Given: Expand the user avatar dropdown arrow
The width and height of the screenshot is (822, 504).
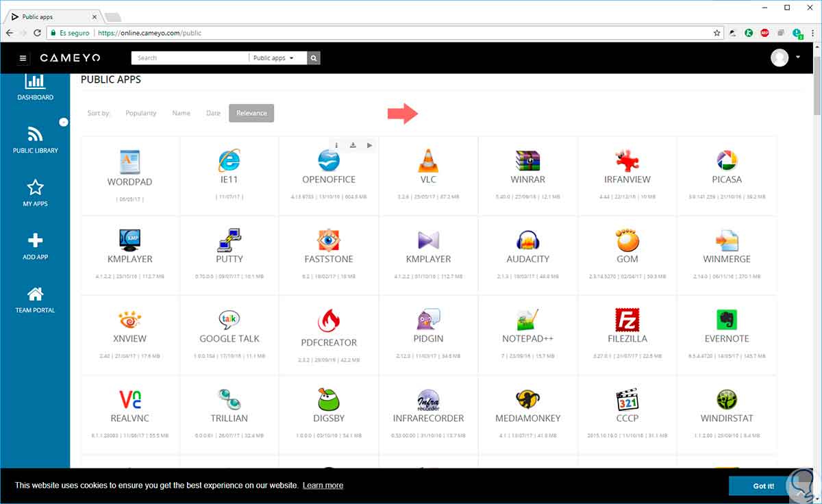Looking at the screenshot, I should (798, 58).
